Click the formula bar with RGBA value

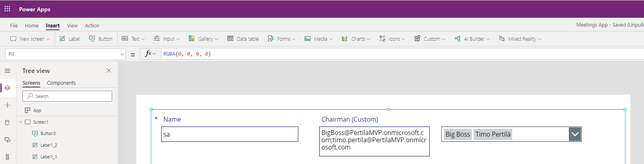(x=362, y=54)
